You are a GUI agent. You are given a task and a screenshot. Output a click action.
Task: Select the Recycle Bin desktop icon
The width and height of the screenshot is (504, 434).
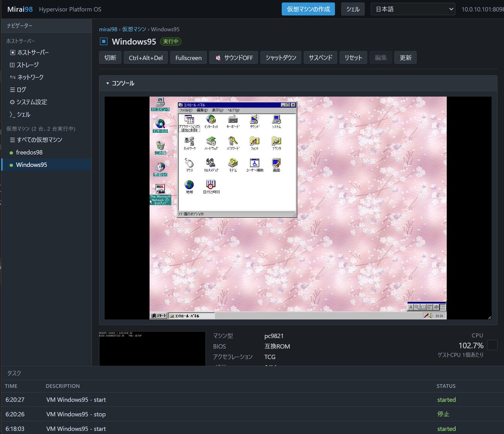160,148
